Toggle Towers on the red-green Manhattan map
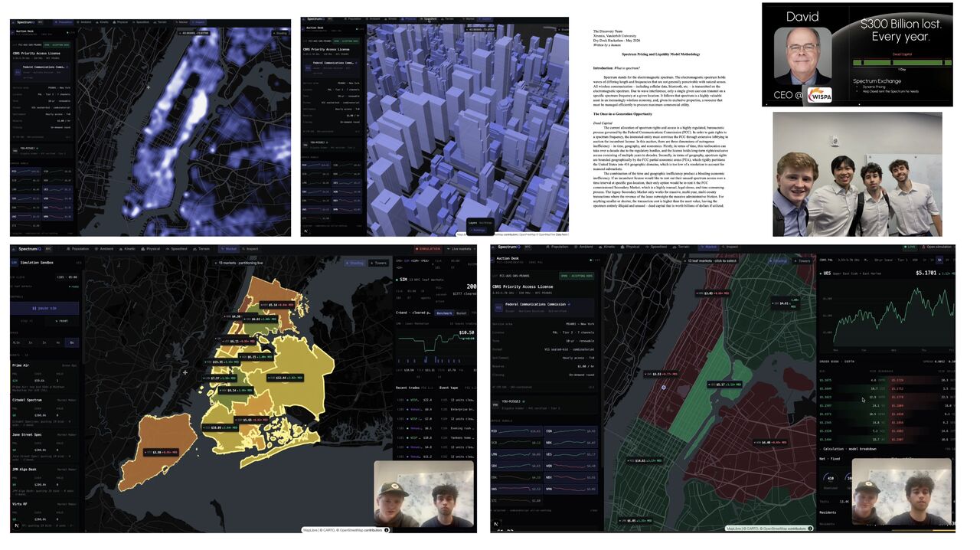Image resolution: width=980 pixels, height=550 pixels. 802,260
